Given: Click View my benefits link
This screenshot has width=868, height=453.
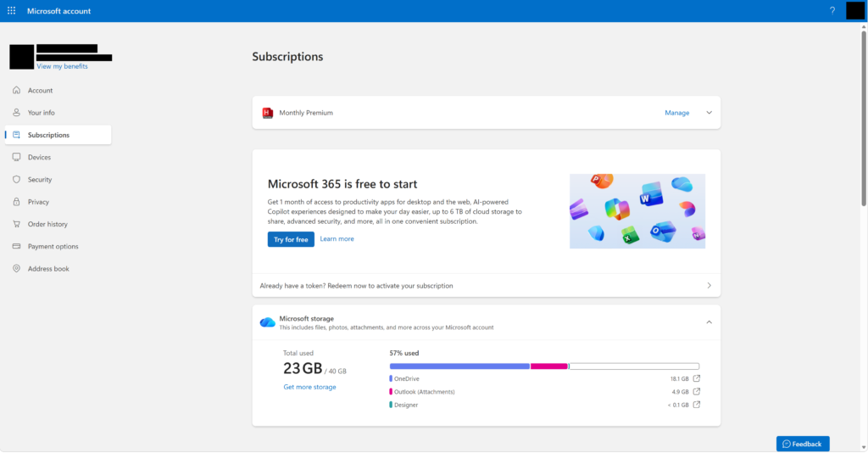Looking at the screenshot, I should (62, 66).
